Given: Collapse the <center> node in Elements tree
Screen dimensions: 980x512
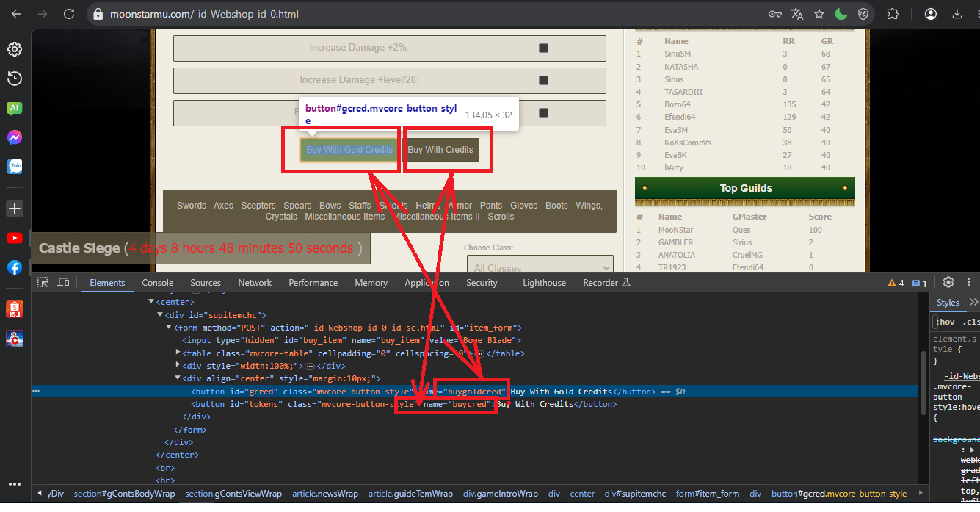Looking at the screenshot, I should [151, 302].
